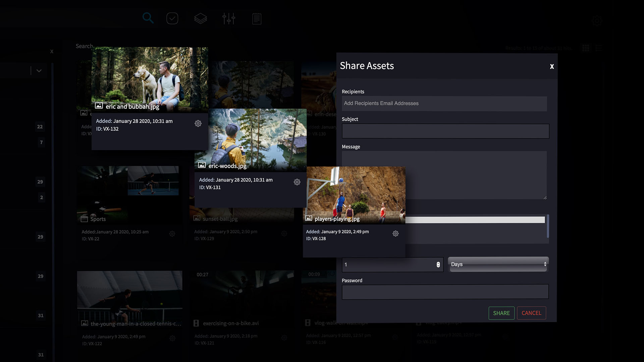Adjust the expiry number stepper arrows
The height and width of the screenshot is (362, 644).
click(438, 264)
